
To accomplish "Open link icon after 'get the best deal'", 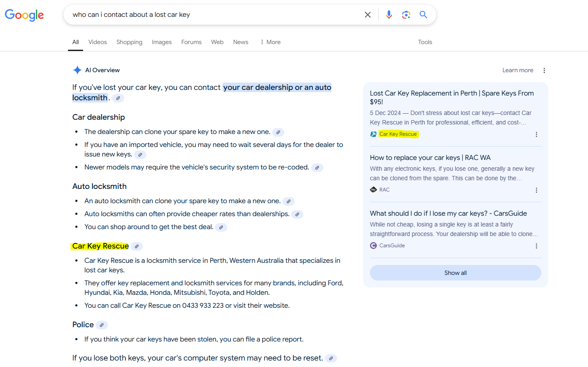I will point(221,227).
